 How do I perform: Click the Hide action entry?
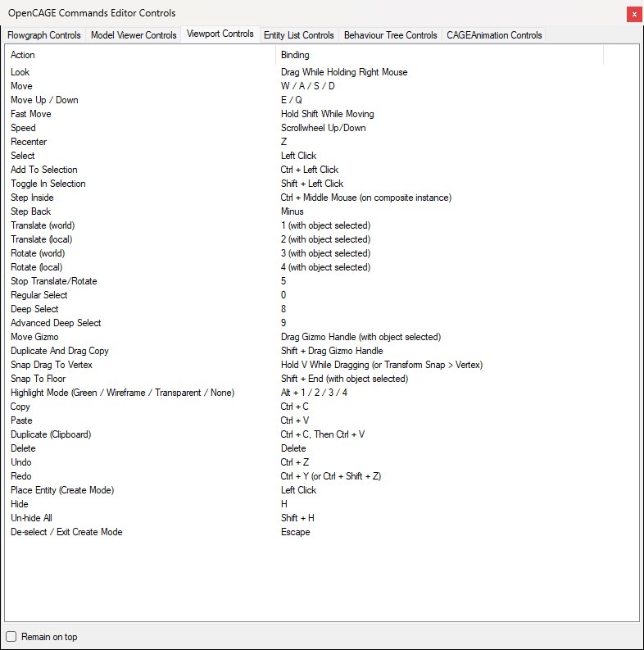point(20,504)
